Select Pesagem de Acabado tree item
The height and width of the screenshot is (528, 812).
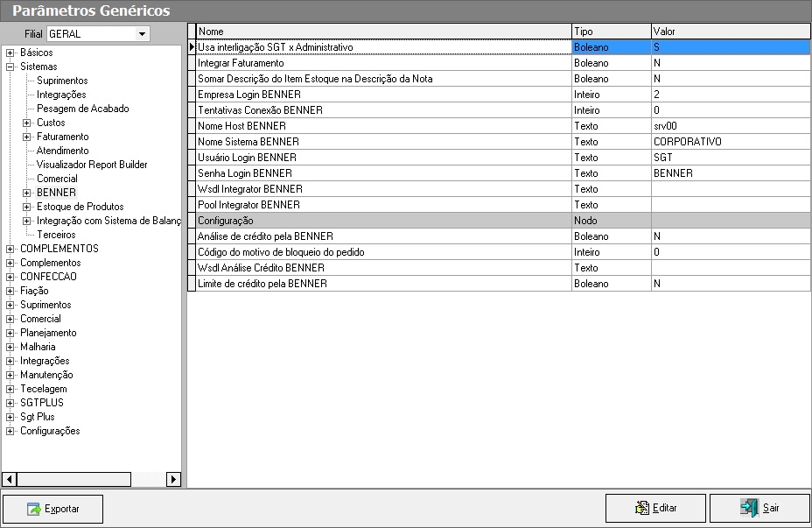point(82,109)
